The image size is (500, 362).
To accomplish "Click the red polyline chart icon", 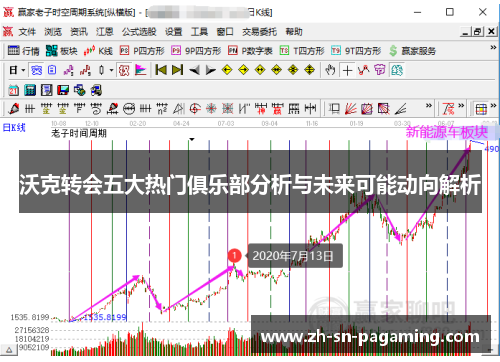I will click(x=363, y=70).
